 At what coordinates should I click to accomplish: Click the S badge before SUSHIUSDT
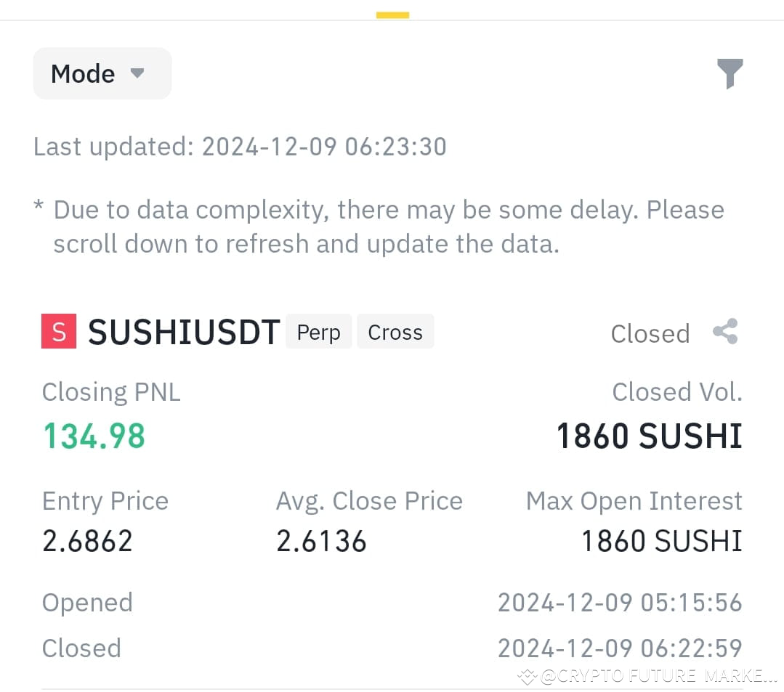[58, 330]
